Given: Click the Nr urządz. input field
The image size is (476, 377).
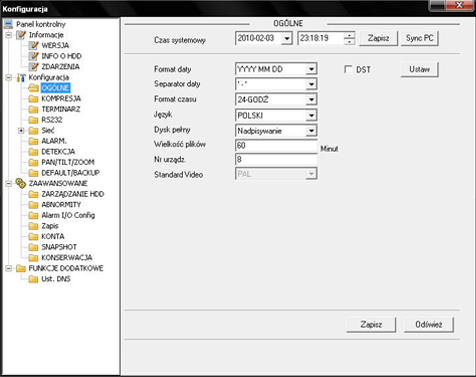Looking at the screenshot, I should (x=276, y=160).
